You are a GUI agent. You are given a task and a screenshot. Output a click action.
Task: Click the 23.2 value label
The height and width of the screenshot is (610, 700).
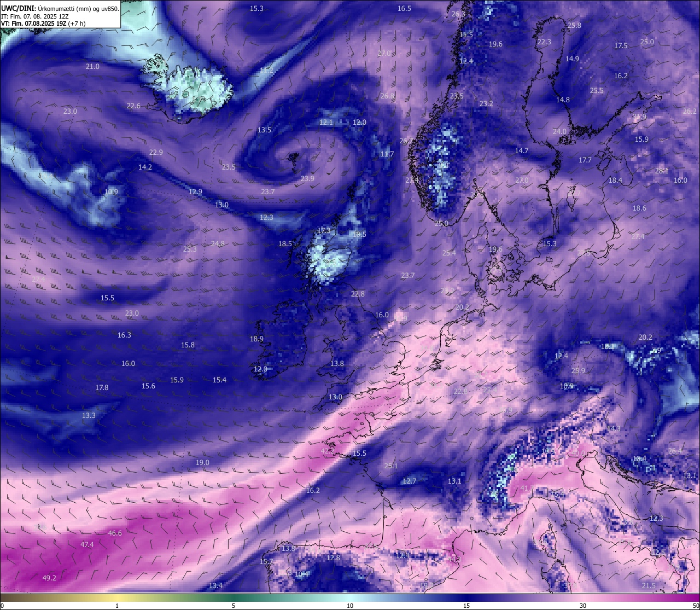coord(486,103)
